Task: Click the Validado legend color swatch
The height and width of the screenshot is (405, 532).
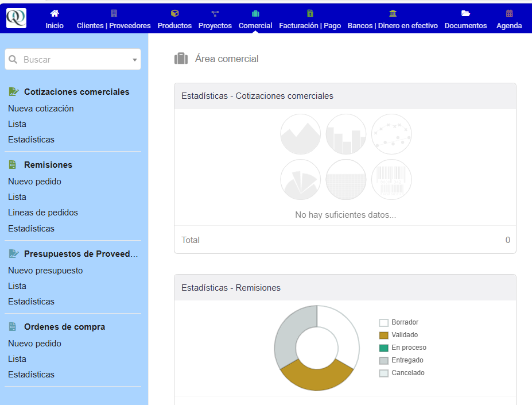Action: [384, 335]
